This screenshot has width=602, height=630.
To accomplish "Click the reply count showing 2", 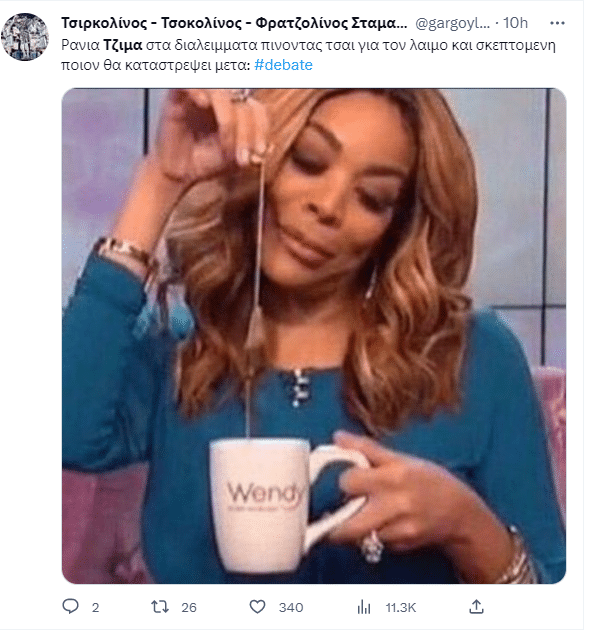I will pyautogui.click(x=95, y=608).
